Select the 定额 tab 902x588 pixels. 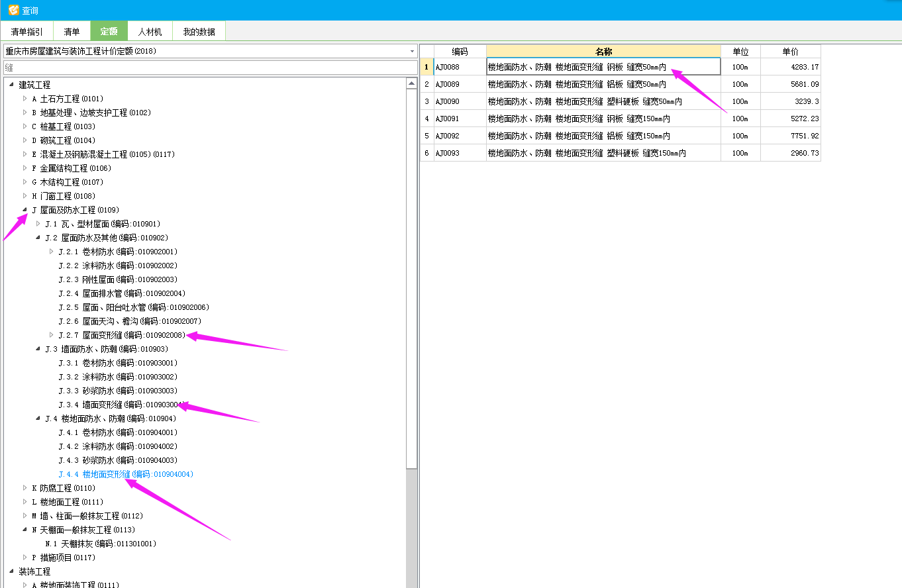click(109, 31)
